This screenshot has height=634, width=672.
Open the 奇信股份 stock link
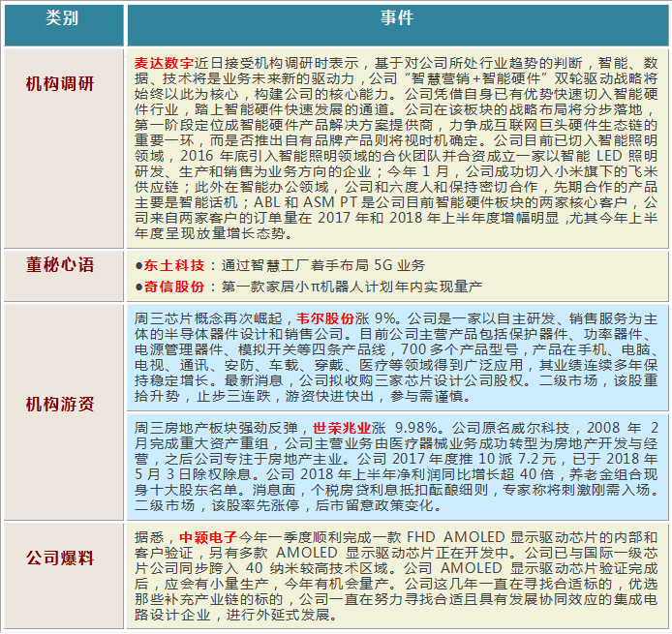pos(173,287)
